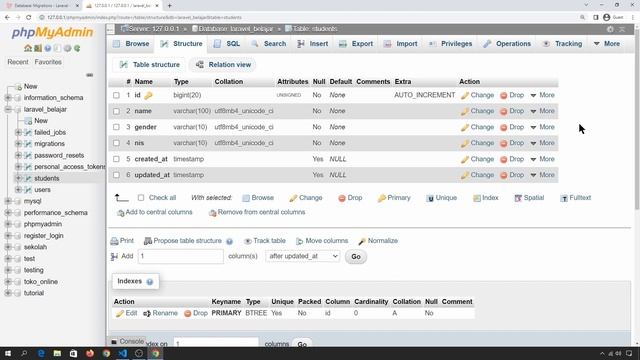Open Relation view
640x360 pixels.
click(223, 65)
